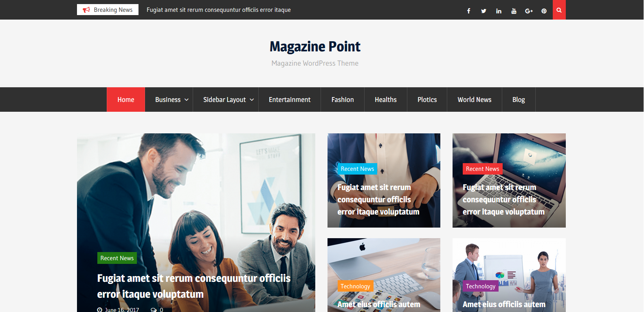Open the laptop article thumbnail
The height and width of the screenshot is (312, 644).
[x=509, y=180]
